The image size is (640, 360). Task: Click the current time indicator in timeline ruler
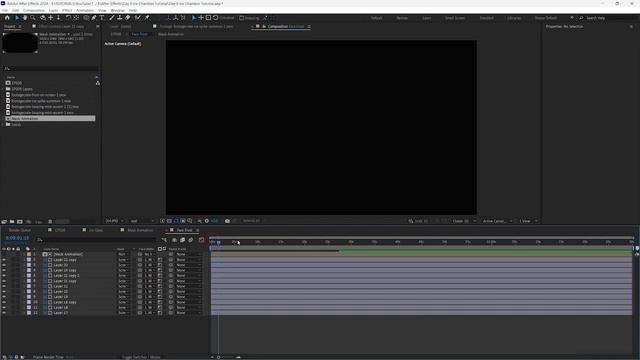coord(218,242)
